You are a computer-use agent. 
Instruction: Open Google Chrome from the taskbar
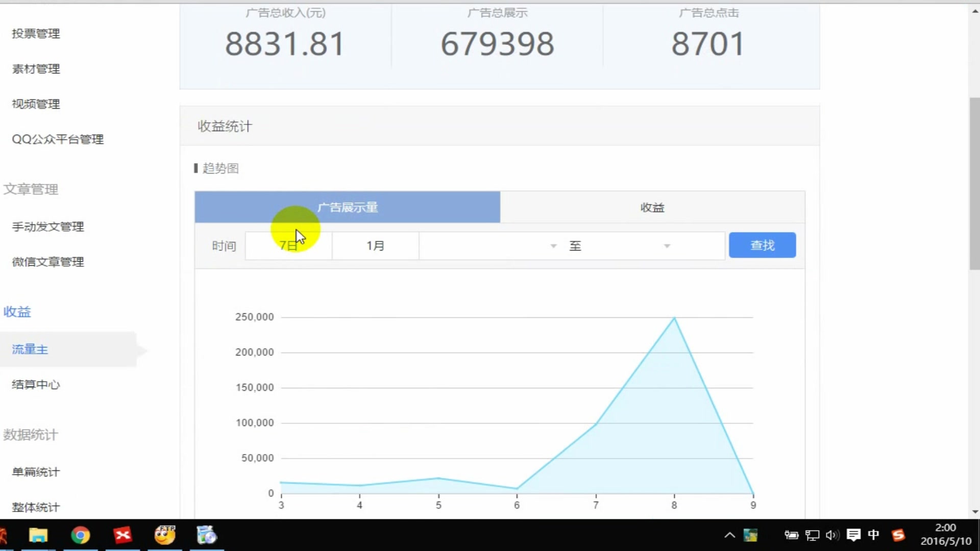80,535
